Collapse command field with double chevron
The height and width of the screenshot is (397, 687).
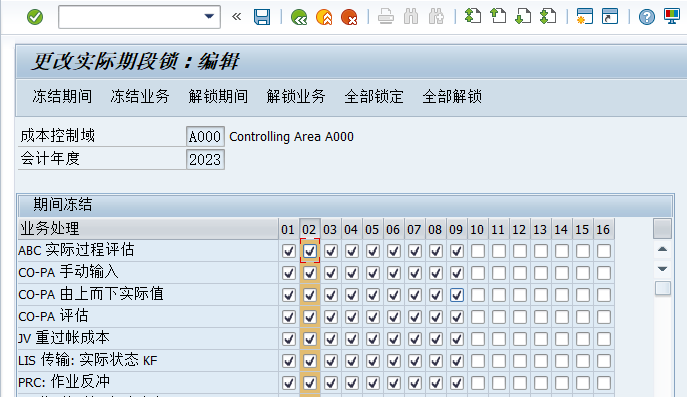[x=237, y=17]
